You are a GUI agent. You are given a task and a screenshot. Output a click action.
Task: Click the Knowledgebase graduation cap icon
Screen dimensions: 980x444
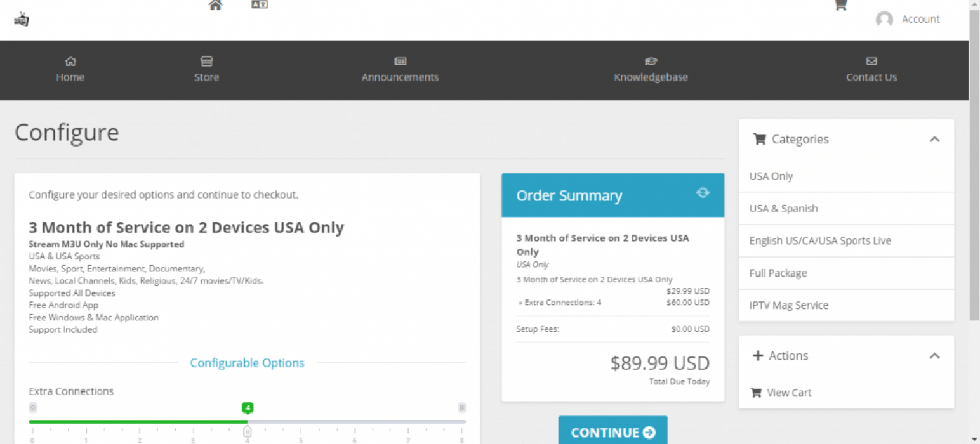coord(651,62)
